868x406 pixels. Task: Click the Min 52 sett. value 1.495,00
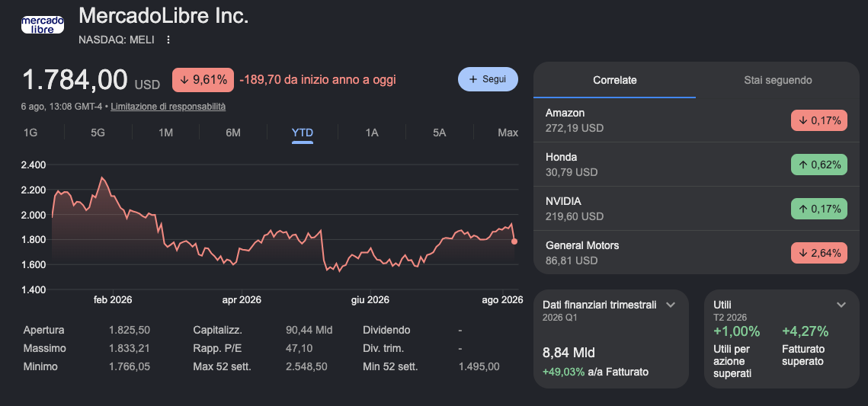point(479,366)
